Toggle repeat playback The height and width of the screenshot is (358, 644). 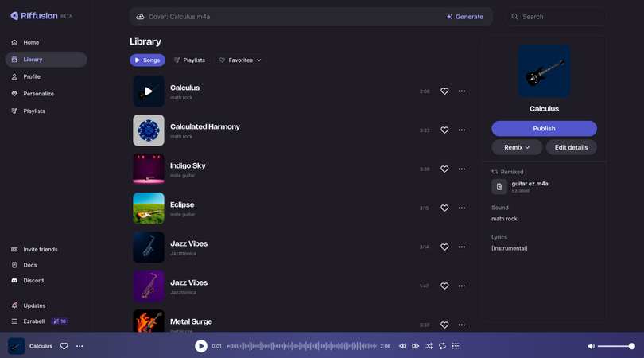click(x=442, y=346)
